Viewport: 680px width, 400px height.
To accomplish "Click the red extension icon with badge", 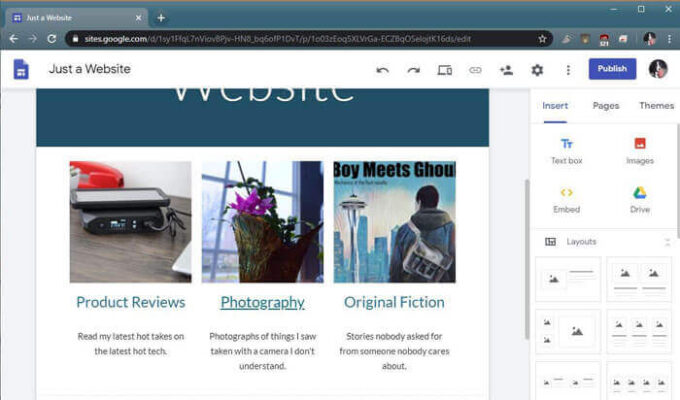I will point(604,39).
